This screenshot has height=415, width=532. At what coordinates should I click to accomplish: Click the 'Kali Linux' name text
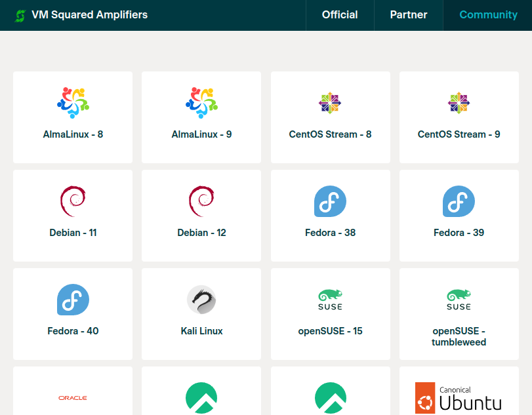click(201, 331)
